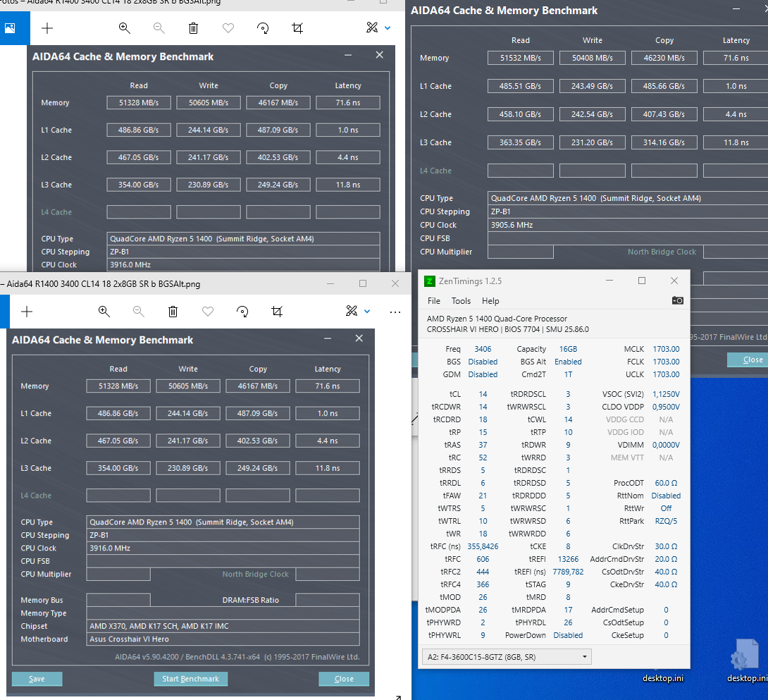This screenshot has height=700, width=768.
Task: Crop the current image
Action: [297, 29]
